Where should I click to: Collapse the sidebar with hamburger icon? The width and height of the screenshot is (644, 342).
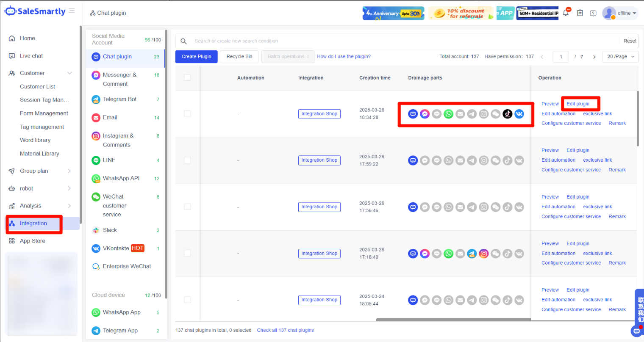tap(72, 11)
